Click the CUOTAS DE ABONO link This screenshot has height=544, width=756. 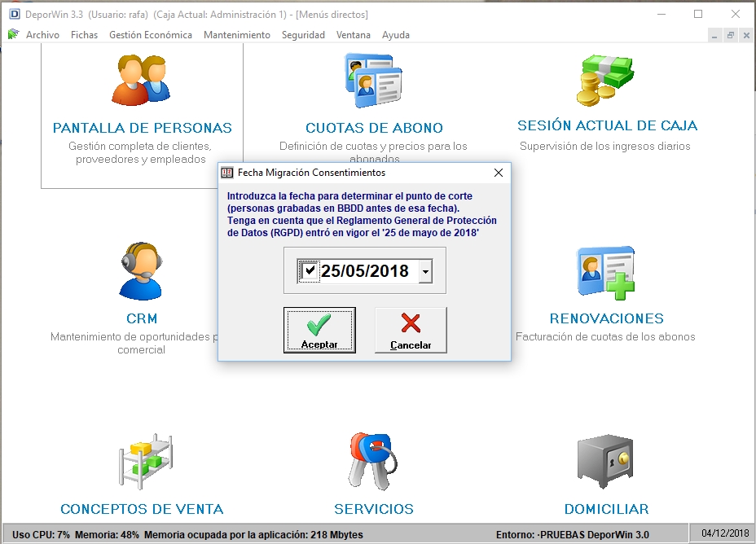[374, 128]
